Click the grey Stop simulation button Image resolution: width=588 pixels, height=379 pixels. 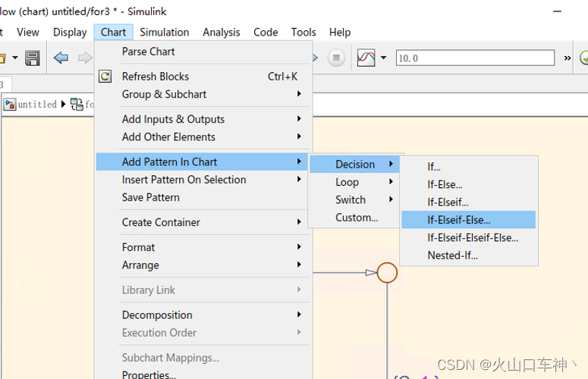[336, 58]
